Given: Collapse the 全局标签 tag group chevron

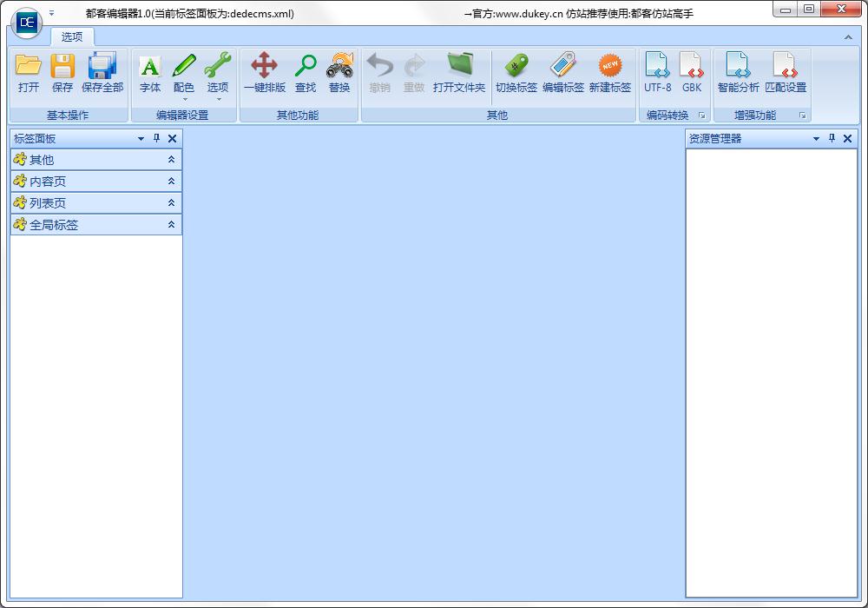Looking at the screenshot, I should (172, 224).
